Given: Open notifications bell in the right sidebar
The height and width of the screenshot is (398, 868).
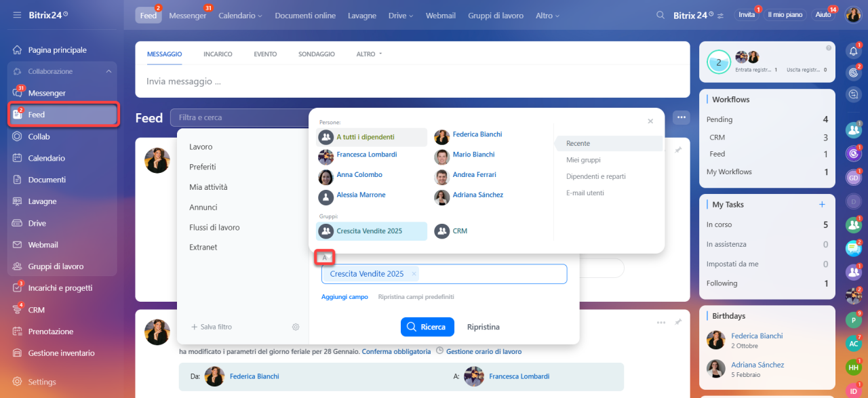Looking at the screenshot, I should click(x=854, y=51).
